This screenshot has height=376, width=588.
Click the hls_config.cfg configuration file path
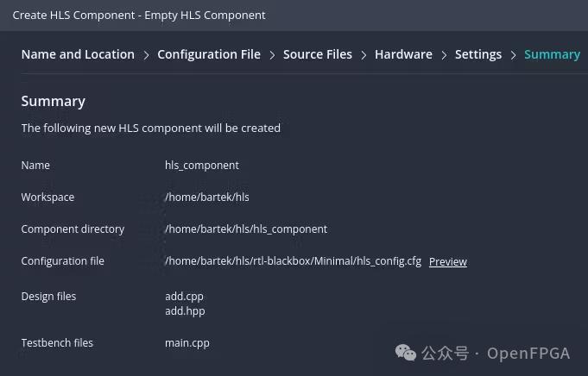click(293, 260)
